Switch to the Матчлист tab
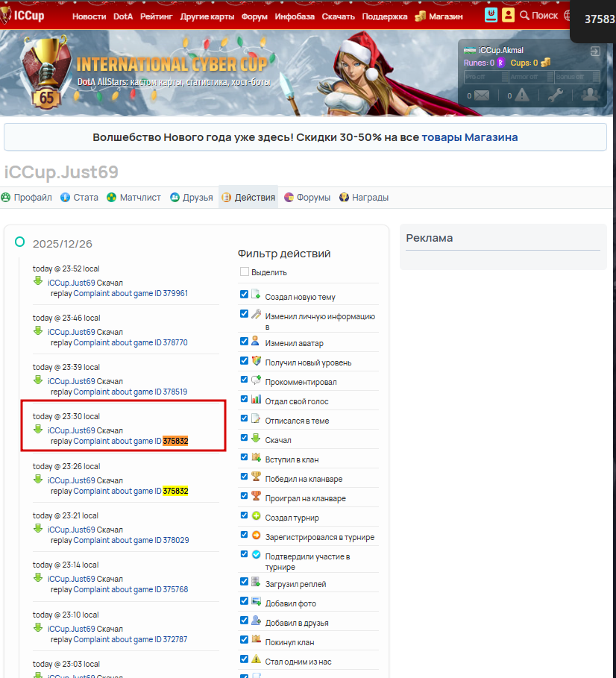Viewport: 616px width, 678px height. click(134, 198)
